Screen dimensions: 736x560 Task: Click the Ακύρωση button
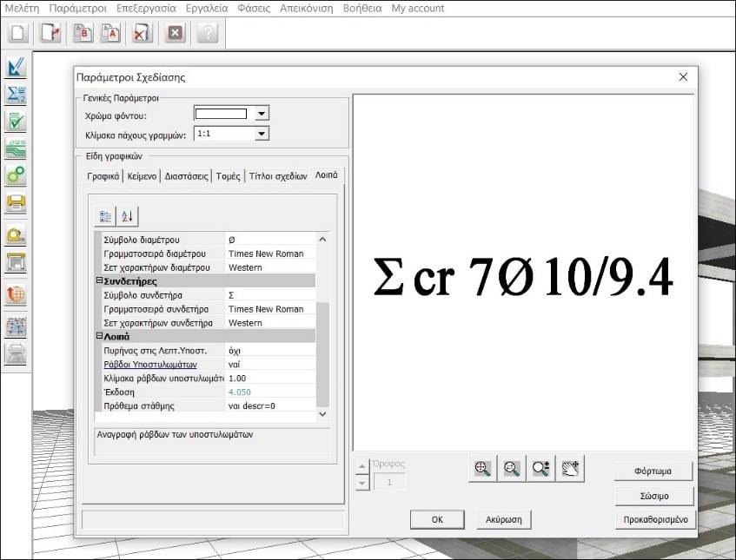(x=504, y=520)
